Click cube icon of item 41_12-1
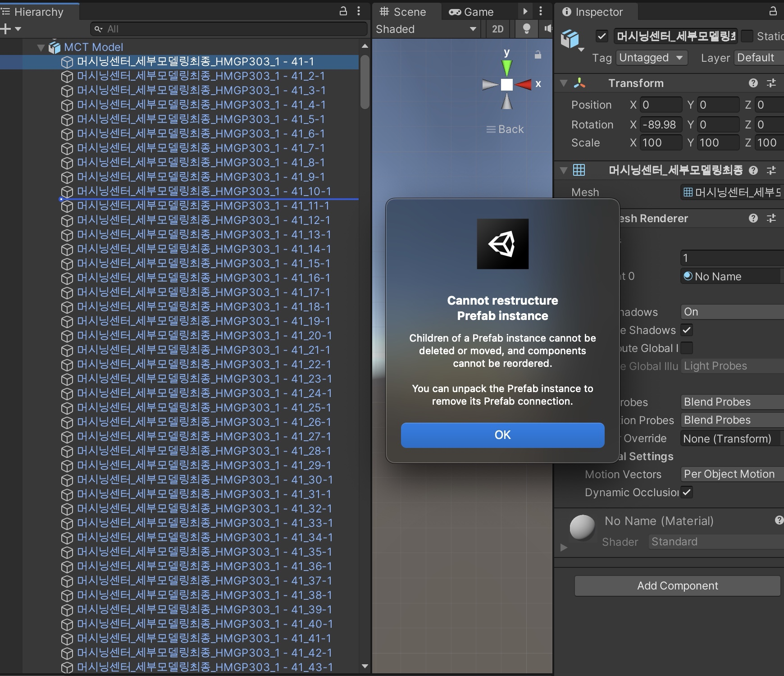 pyautogui.click(x=67, y=221)
